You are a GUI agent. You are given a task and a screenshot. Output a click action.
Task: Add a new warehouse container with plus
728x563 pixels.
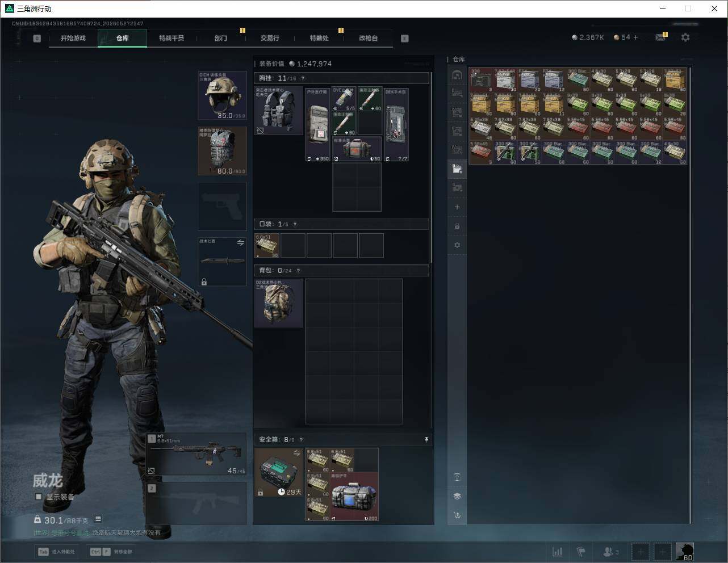pyautogui.click(x=457, y=207)
